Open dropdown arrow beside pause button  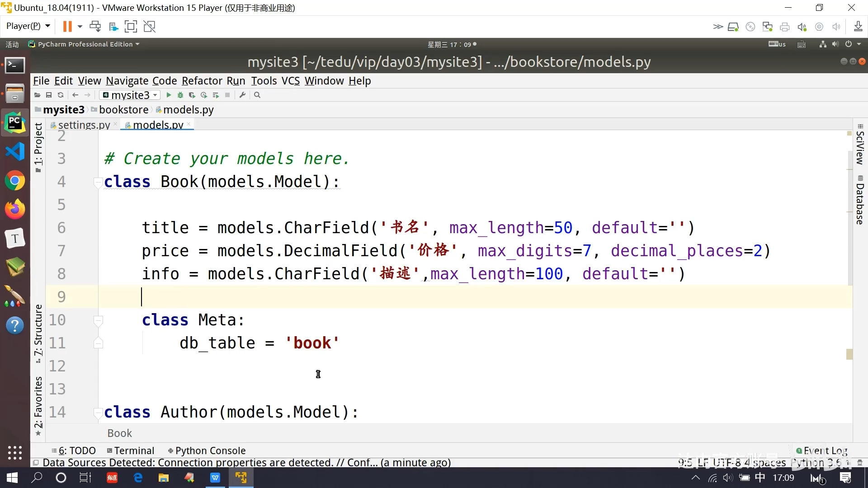point(80,27)
